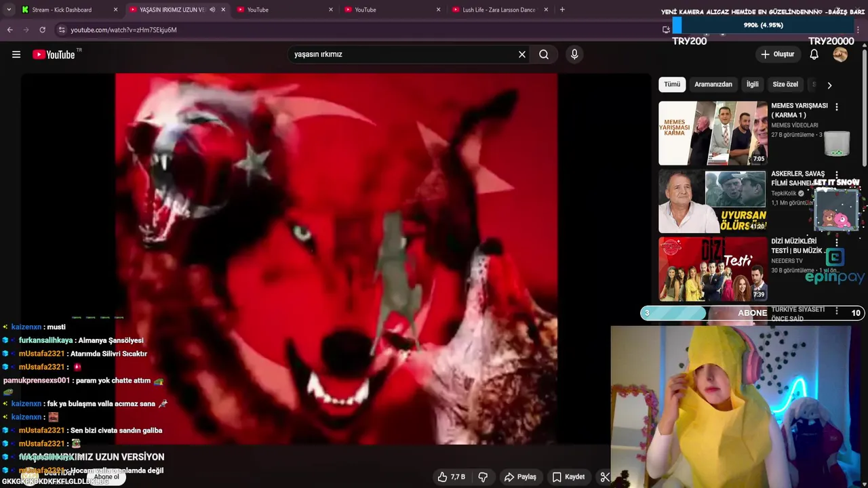Click the Oluştur create button

[x=777, y=54]
